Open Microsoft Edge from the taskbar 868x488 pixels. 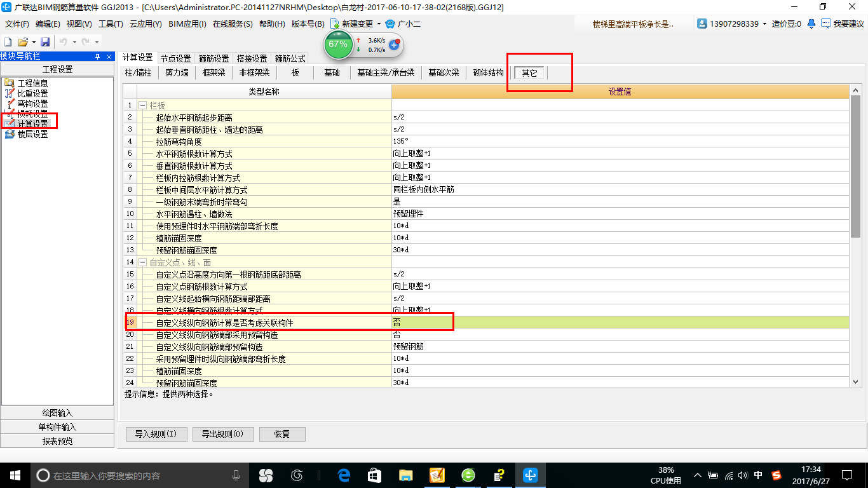pyautogui.click(x=344, y=475)
